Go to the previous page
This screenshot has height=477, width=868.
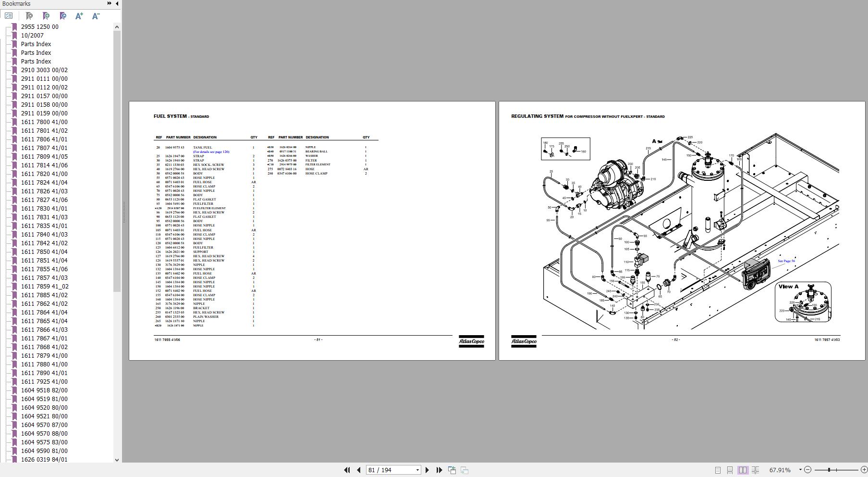[358, 470]
